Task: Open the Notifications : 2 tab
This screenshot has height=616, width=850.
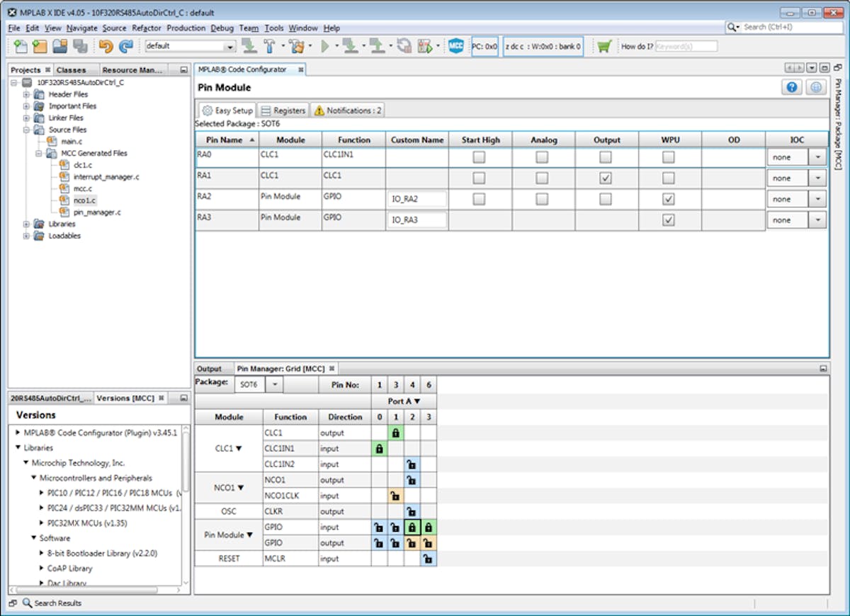Action: point(348,110)
